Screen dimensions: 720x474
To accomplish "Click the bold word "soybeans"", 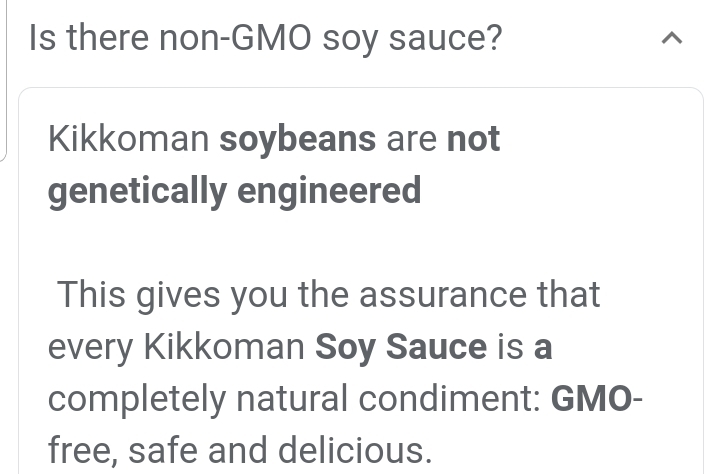I will pos(298,140).
